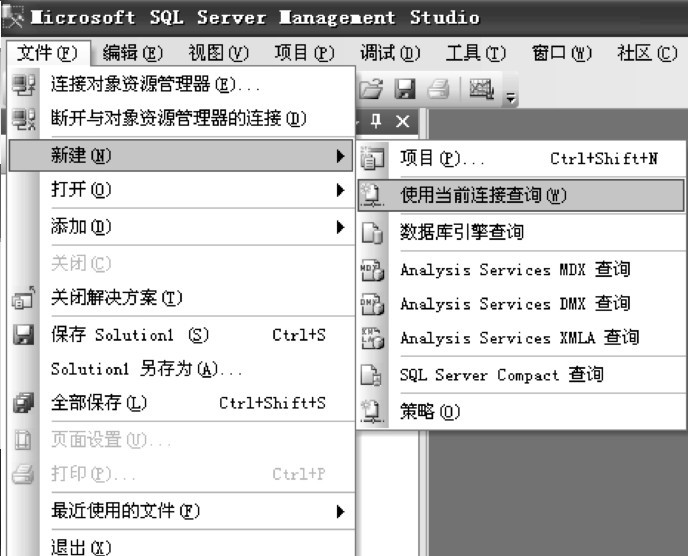Select 新建(N) in File menu
688x556 pixels.
pyautogui.click(x=181, y=156)
